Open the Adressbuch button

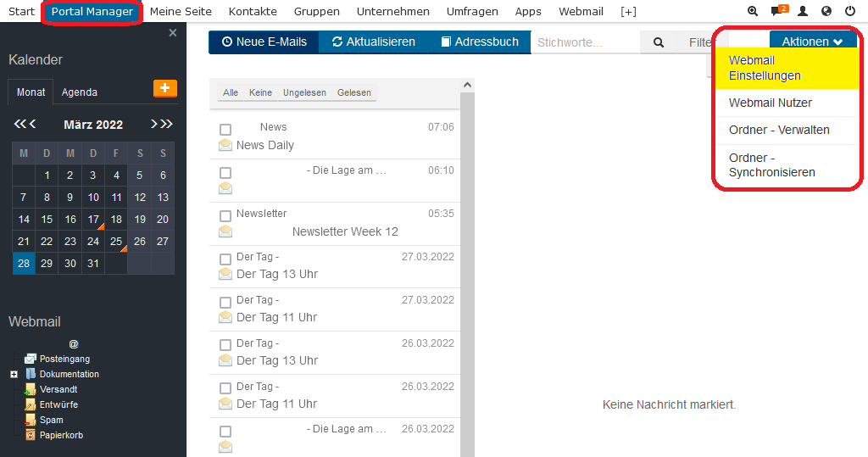coord(480,42)
